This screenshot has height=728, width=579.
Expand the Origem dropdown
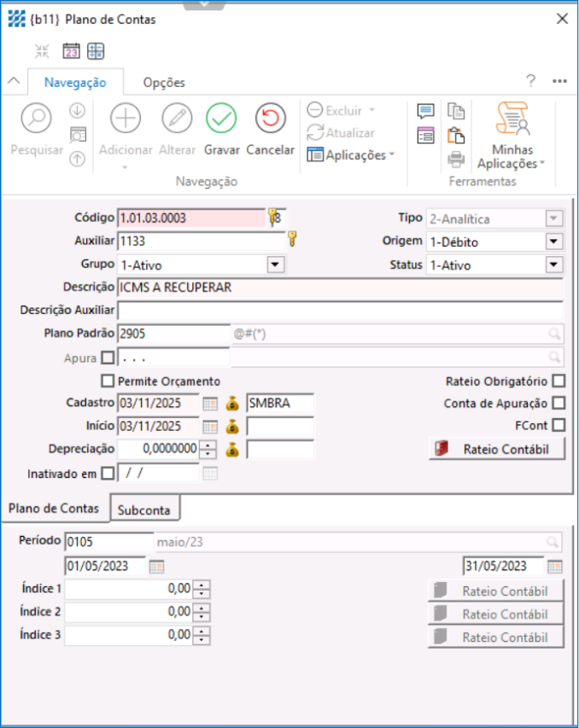(554, 242)
